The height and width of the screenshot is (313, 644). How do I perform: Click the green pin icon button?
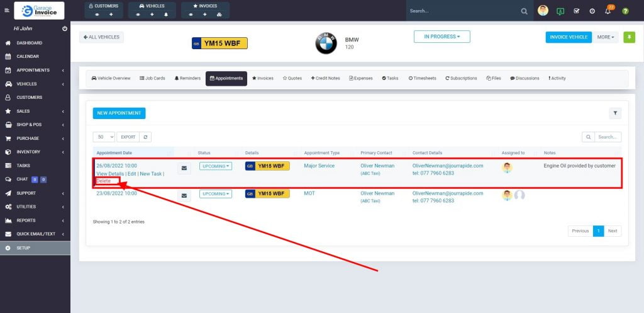click(x=629, y=37)
